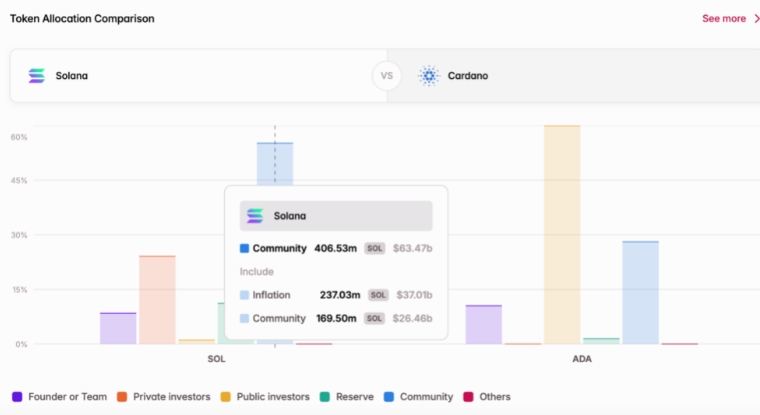
Task: Click SOL Private investors orange bar
Action: point(157,300)
